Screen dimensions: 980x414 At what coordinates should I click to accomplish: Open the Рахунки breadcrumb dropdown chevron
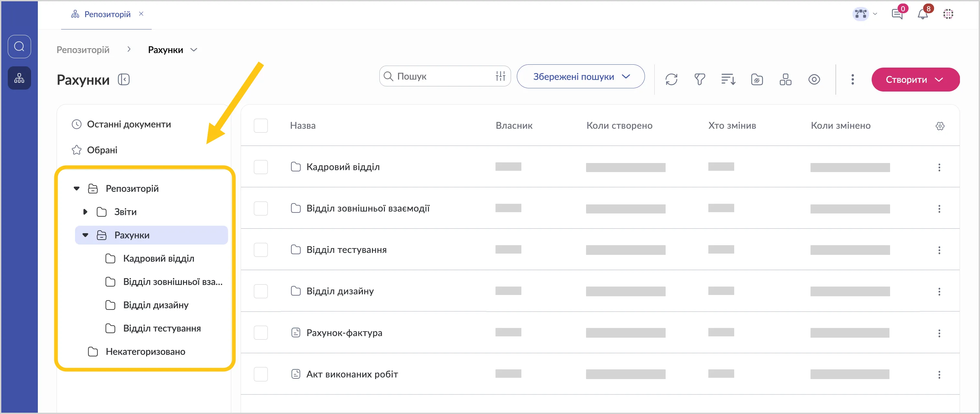pos(194,50)
